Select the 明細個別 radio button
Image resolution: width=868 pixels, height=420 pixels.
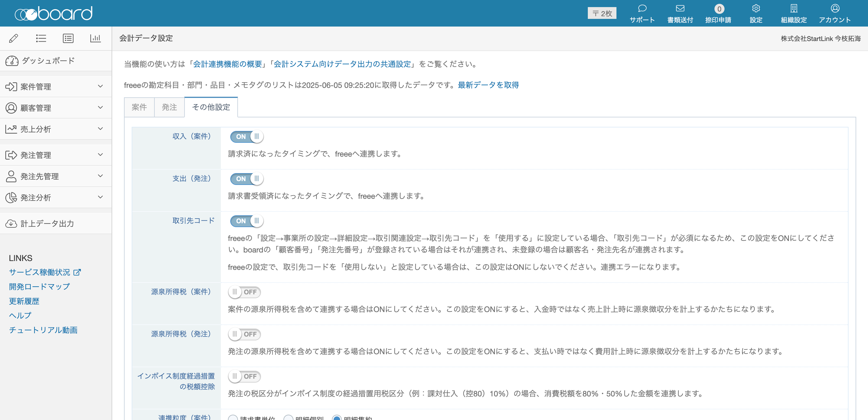[x=288, y=418]
